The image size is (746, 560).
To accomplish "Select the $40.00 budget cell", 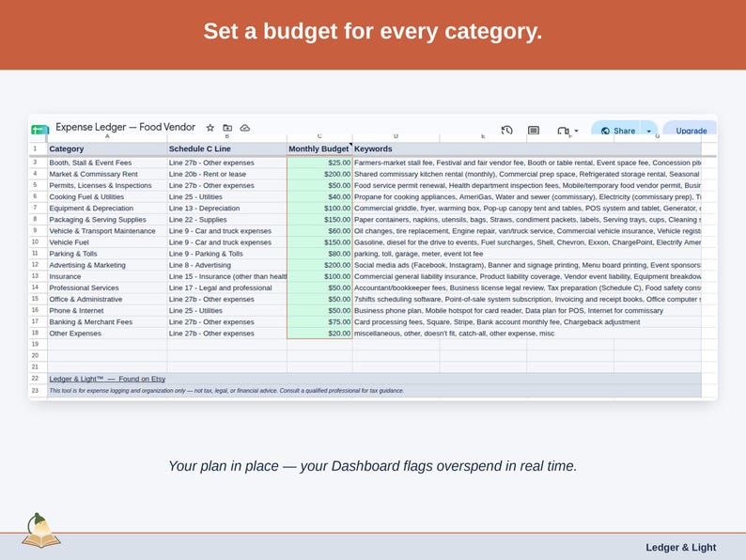I will (x=319, y=197).
